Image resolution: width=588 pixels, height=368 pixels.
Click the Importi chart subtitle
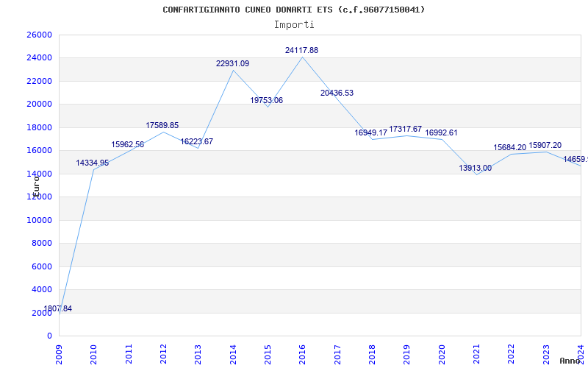(x=294, y=25)
